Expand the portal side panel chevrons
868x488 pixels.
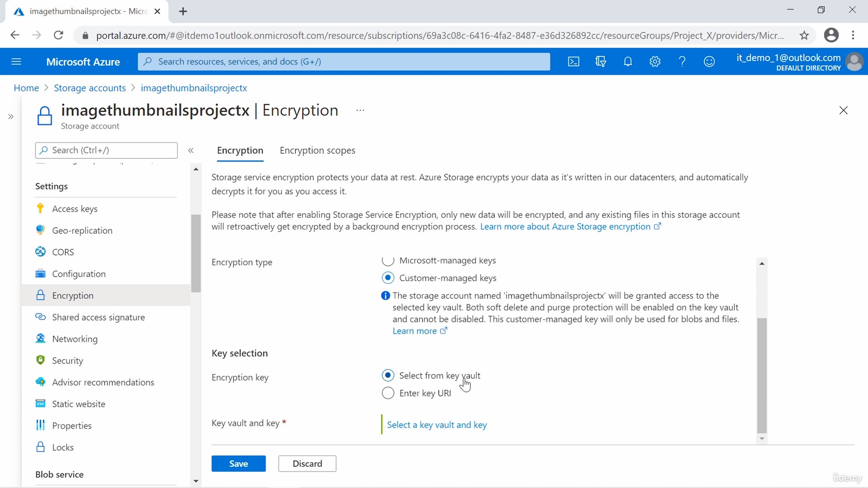[11, 117]
